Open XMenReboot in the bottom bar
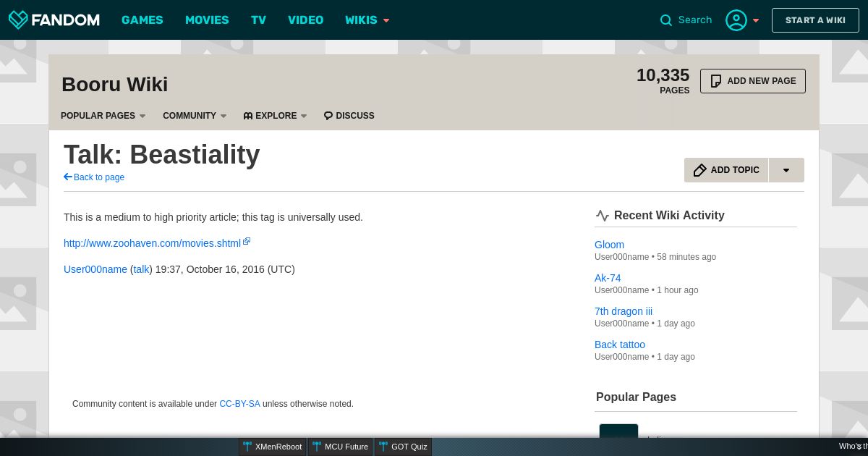The width and height of the screenshot is (868, 456). (273, 447)
